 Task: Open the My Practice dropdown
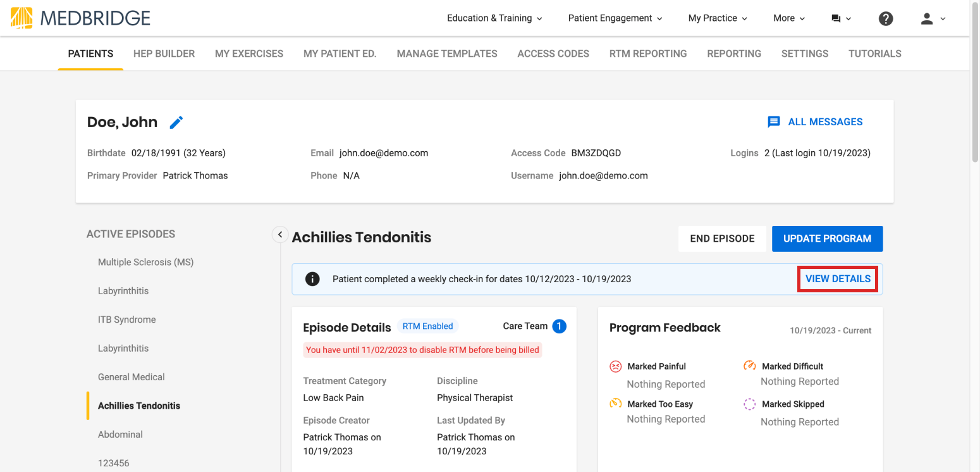(718, 18)
